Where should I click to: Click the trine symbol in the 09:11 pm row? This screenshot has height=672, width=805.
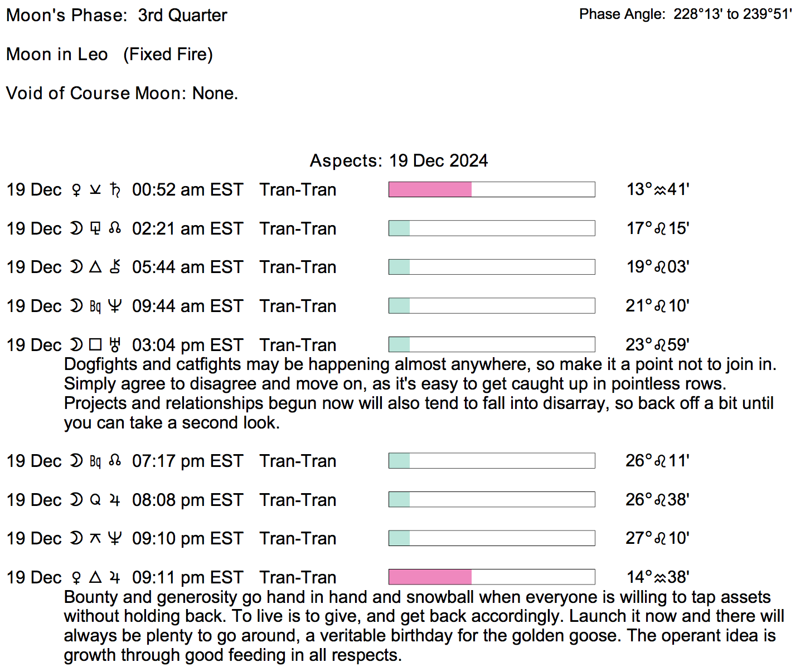pos(96,577)
